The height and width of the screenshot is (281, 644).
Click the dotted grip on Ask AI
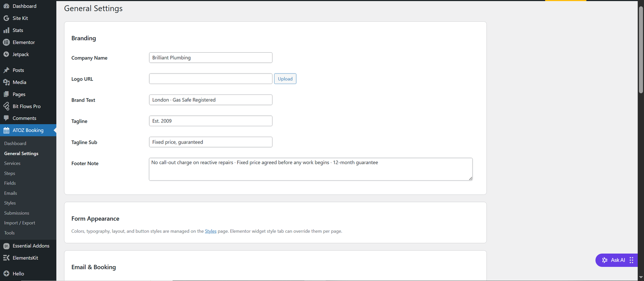631,260
